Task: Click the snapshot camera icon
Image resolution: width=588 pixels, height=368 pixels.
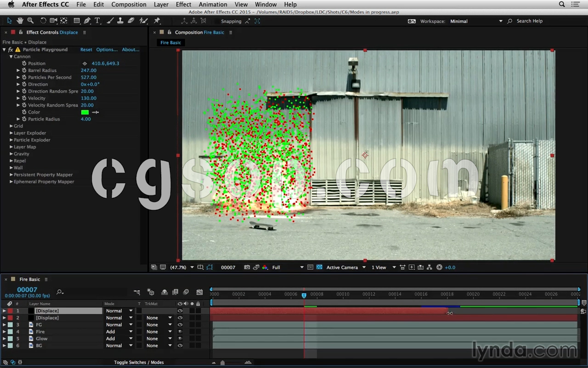Action: tap(247, 267)
